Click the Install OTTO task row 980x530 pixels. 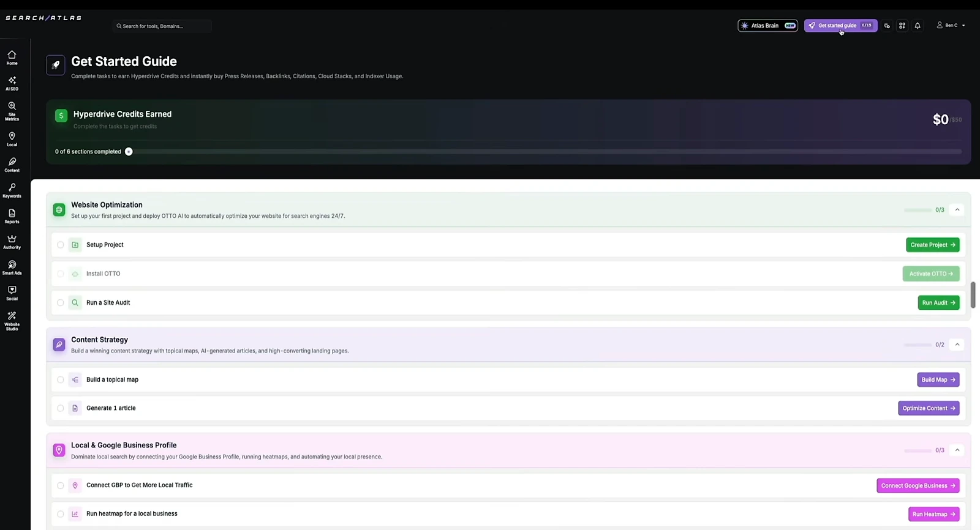click(x=508, y=274)
